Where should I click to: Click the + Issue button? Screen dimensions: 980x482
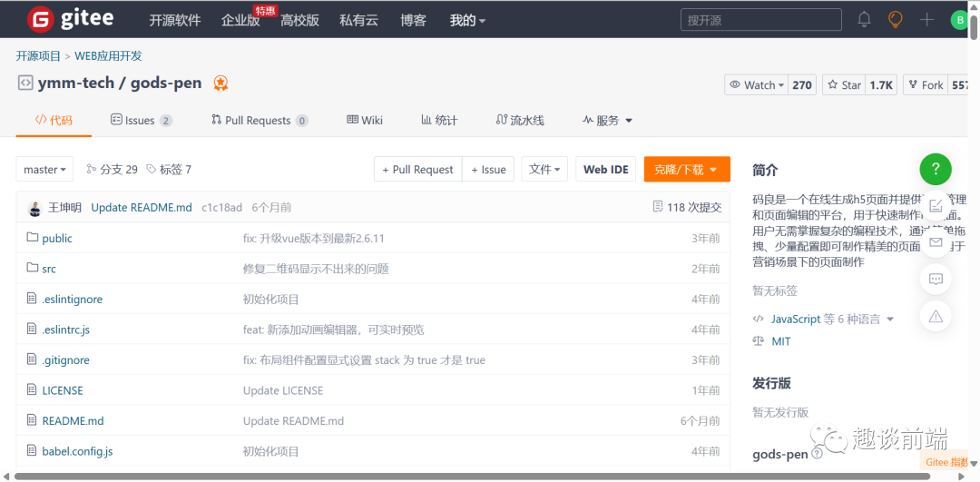click(488, 170)
